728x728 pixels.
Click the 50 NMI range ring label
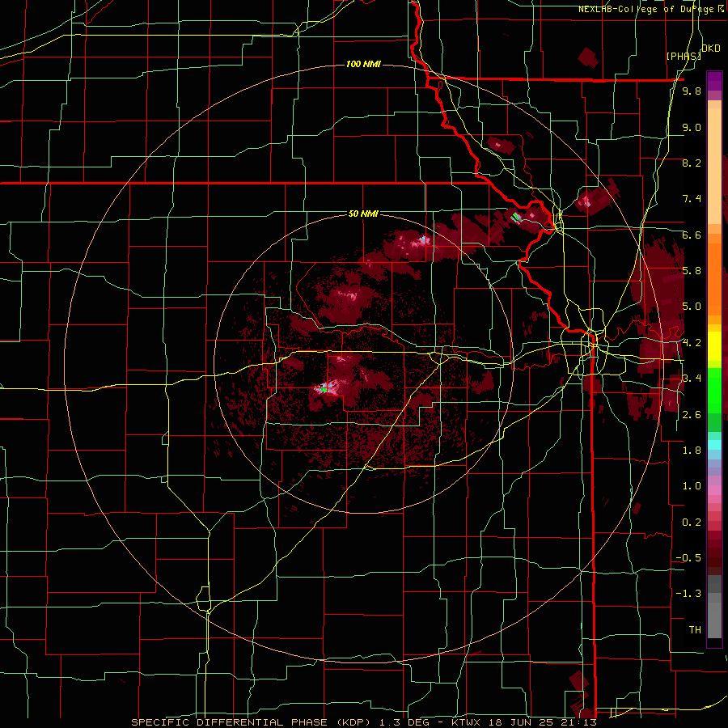tap(363, 214)
